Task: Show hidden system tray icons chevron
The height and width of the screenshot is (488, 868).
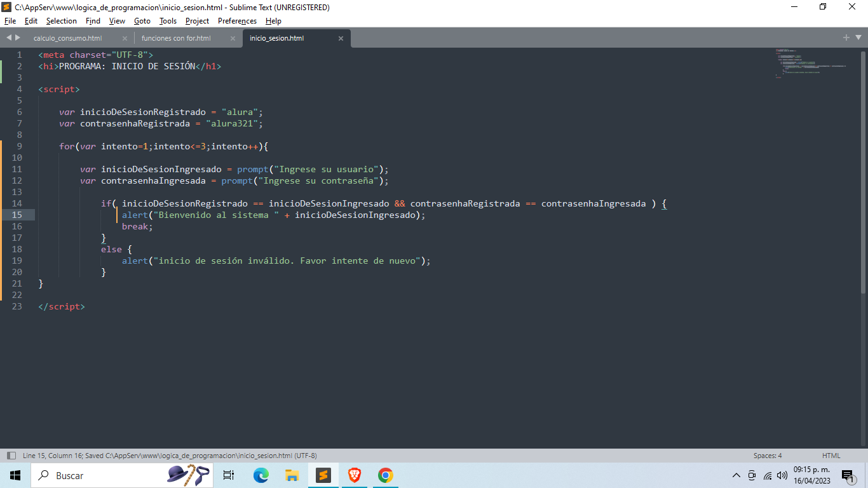Action: (736, 475)
